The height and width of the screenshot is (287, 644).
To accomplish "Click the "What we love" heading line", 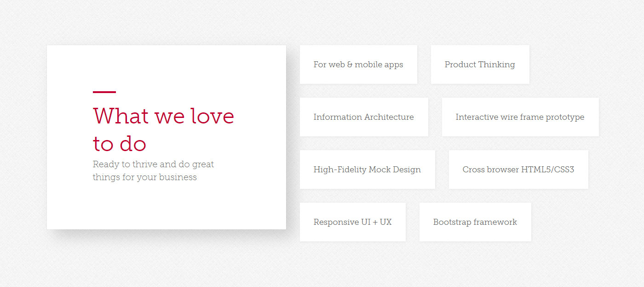I will click(x=163, y=116).
